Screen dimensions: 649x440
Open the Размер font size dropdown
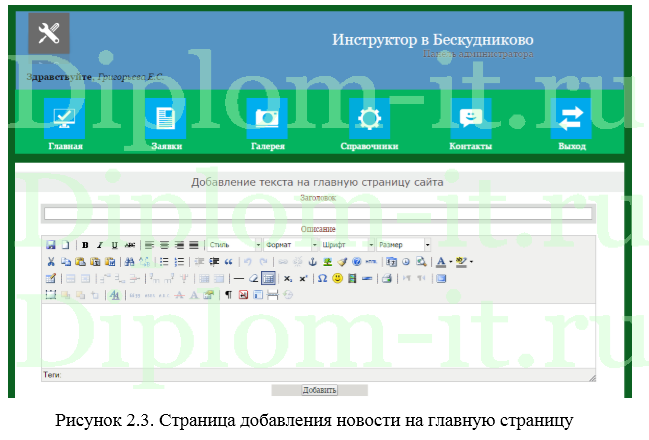404,245
